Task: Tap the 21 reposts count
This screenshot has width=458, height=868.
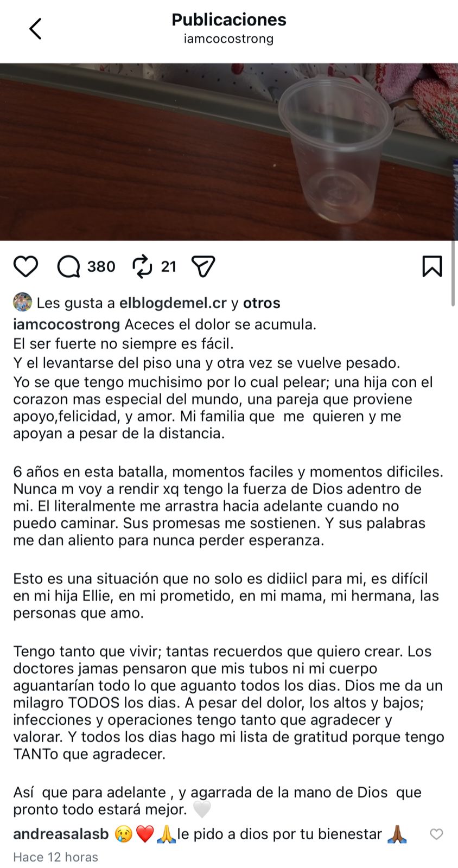Action: point(168,266)
